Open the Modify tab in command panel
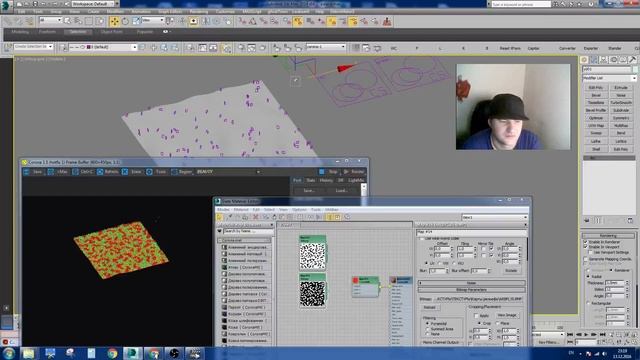The image size is (640, 360). point(594,60)
